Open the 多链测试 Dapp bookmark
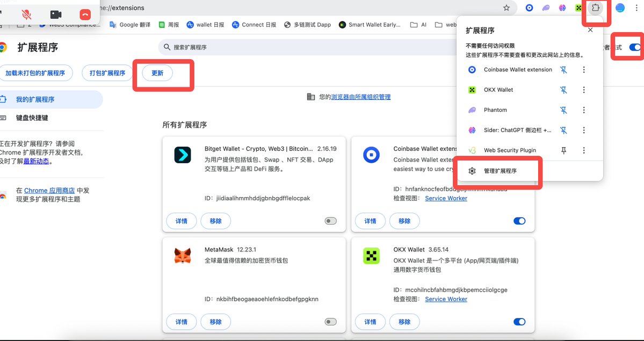 [307, 25]
